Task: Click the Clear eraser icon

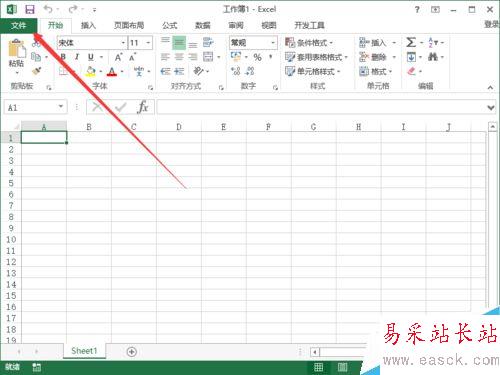Action: tap(412, 71)
